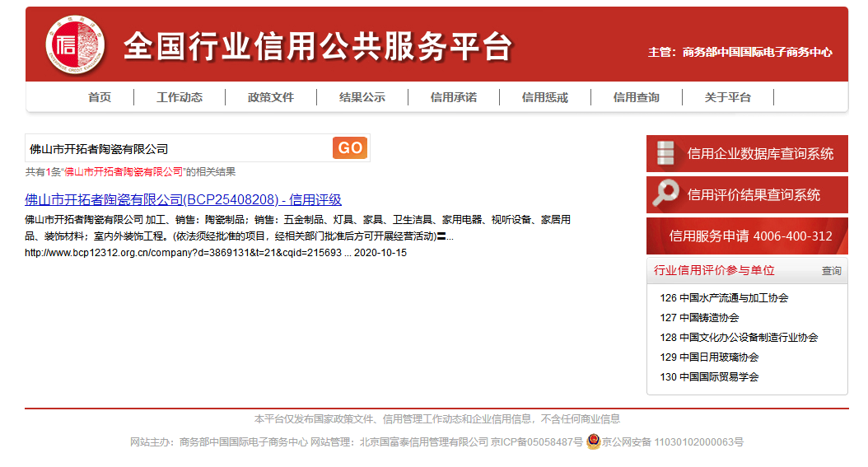The height and width of the screenshot is (467, 868).
Task: Click the orange GO search button
Action: 350,147
